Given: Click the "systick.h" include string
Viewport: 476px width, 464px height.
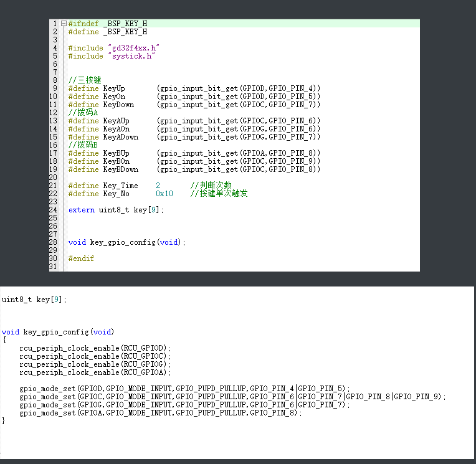Looking at the screenshot, I should click(x=131, y=56).
